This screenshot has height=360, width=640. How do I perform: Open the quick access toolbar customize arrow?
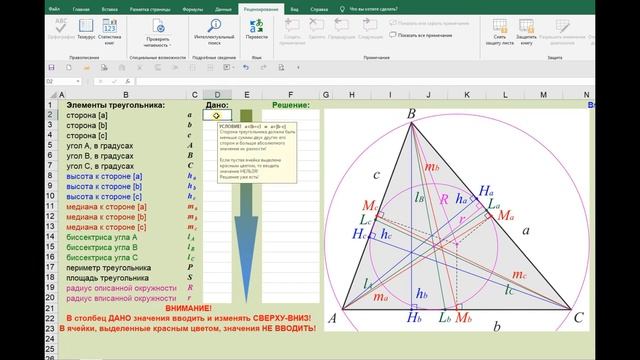click(x=298, y=67)
